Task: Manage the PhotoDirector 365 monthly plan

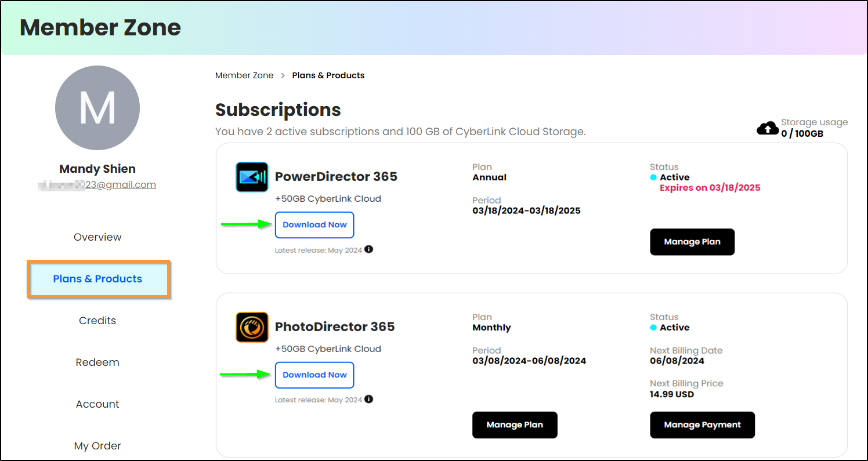Action: (x=515, y=425)
